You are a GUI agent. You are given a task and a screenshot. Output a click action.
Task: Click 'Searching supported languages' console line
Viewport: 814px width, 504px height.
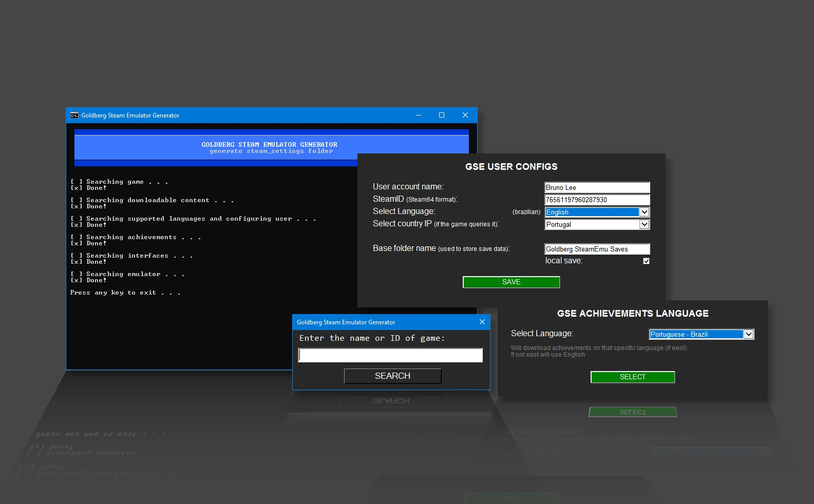tap(193, 219)
